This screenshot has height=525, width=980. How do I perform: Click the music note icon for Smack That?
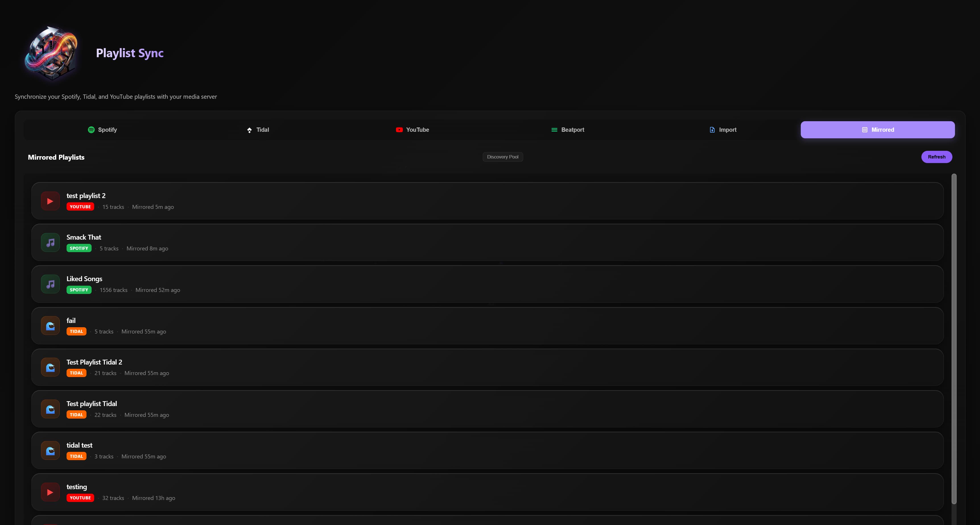click(50, 242)
